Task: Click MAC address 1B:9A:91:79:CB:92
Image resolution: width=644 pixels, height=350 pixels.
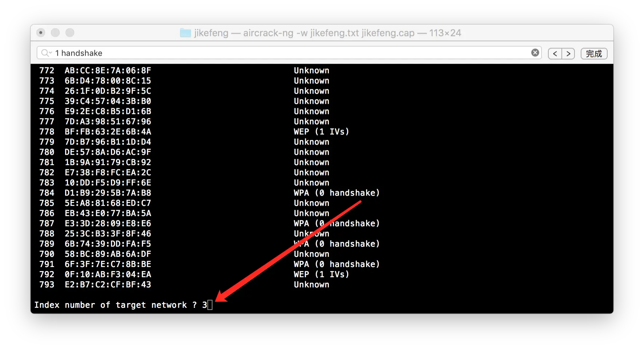Action: point(108,162)
